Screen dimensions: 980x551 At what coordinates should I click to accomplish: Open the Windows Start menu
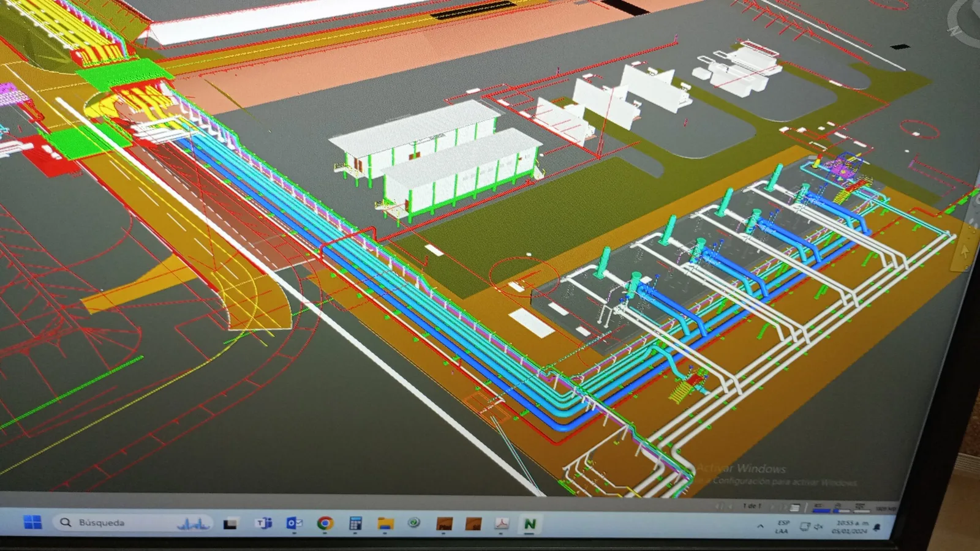(32, 522)
